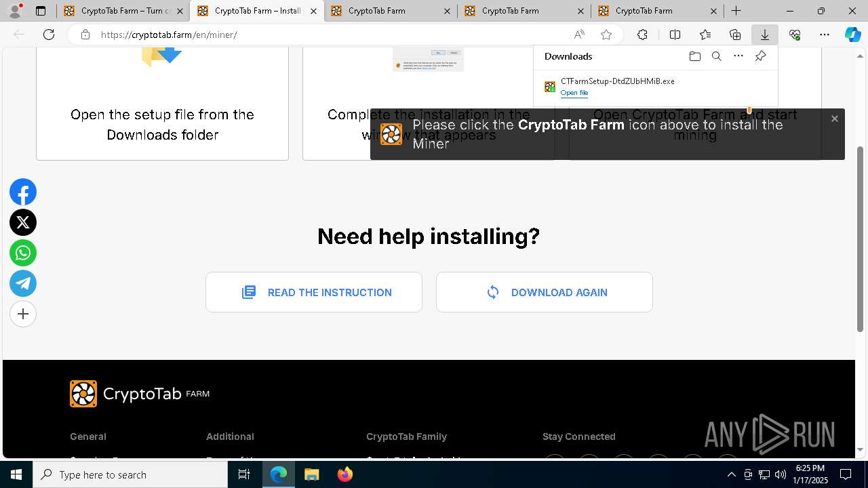Viewport: 868px width, 488px height.
Task: Toggle split screen view
Action: (675, 35)
